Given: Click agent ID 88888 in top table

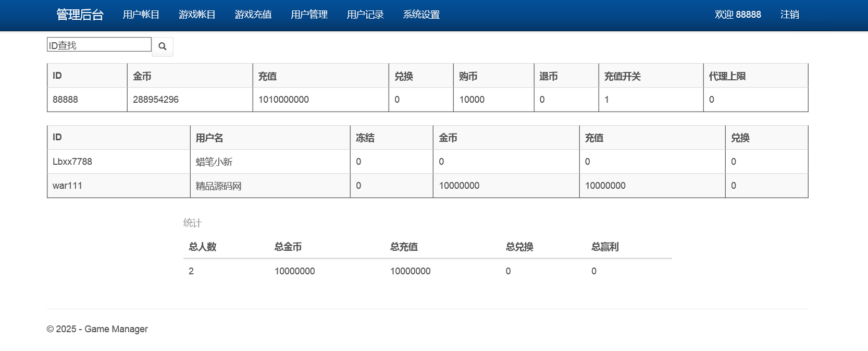Looking at the screenshot, I should pyautogui.click(x=65, y=100).
